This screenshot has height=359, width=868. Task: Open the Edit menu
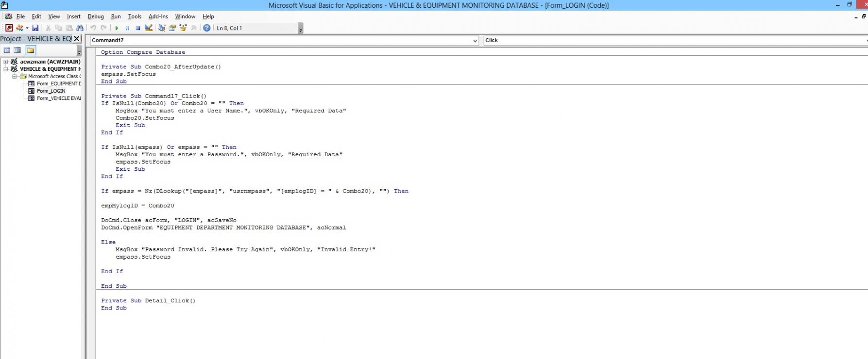pyautogui.click(x=36, y=16)
